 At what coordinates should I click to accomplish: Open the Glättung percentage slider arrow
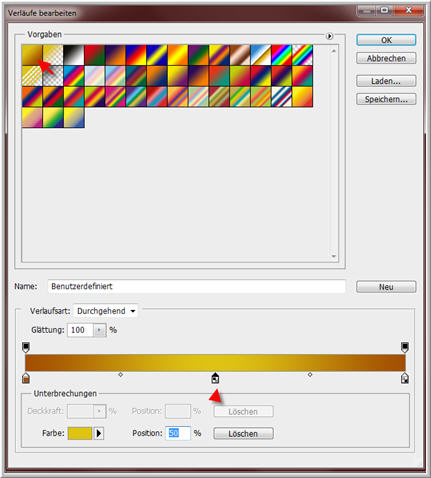(x=99, y=330)
